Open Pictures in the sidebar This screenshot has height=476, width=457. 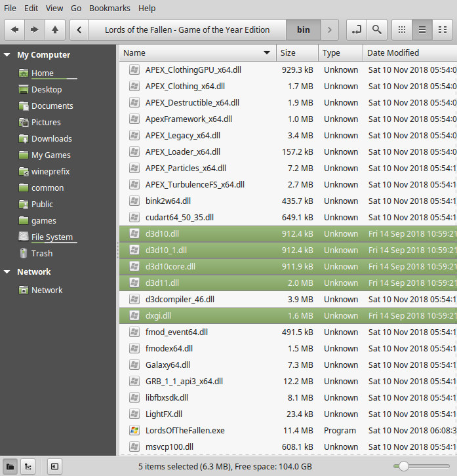tap(46, 123)
